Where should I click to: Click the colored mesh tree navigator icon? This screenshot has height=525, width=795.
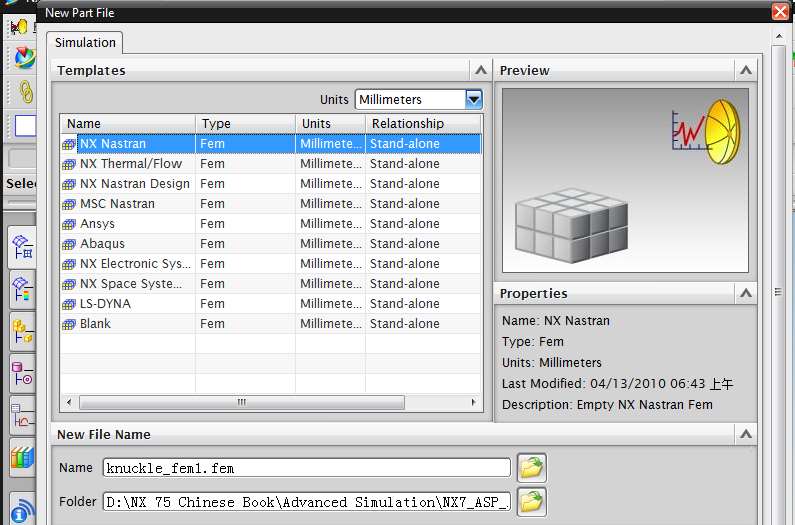coord(22,289)
